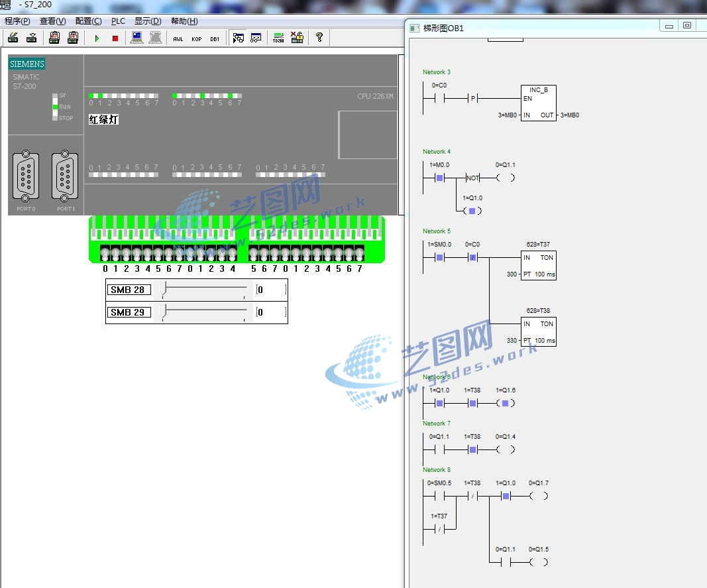
Task: Click the Network 5 label
Action: pyautogui.click(x=437, y=231)
